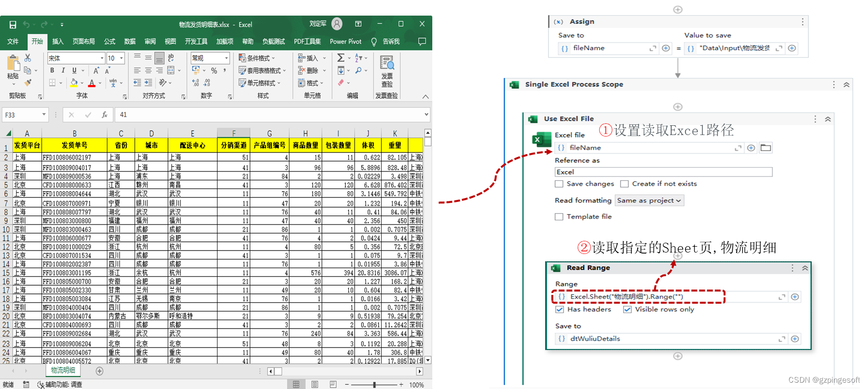Viewport: 868px width, 389px height.
Task: Enable Create if not exists checkbox
Action: point(624,184)
